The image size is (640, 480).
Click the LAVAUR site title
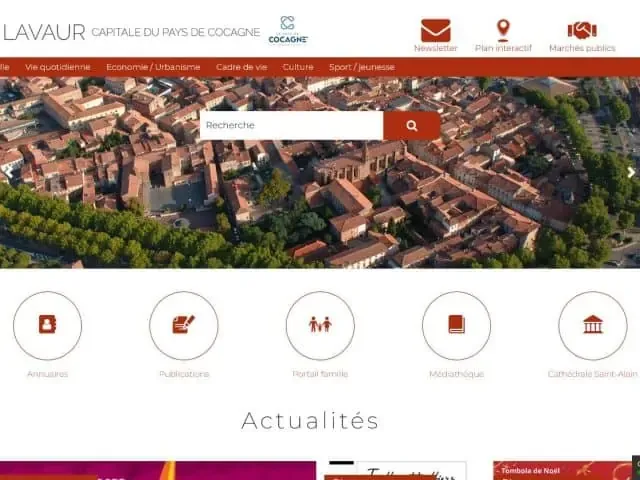[43, 32]
